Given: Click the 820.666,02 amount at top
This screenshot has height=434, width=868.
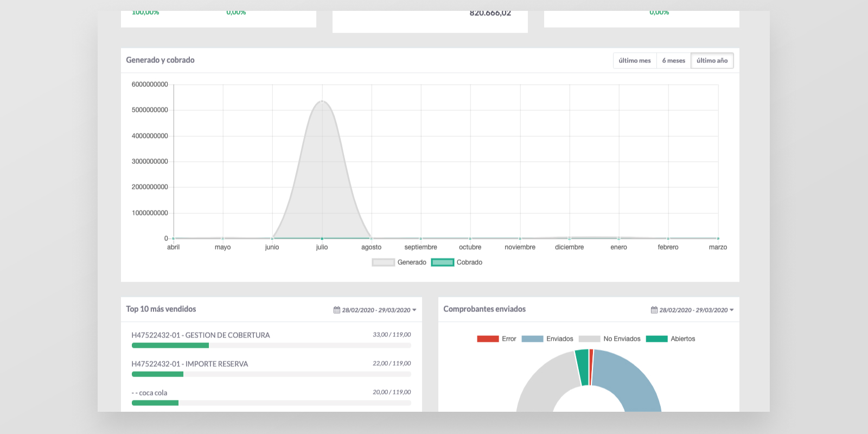Looking at the screenshot, I should tap(490, 14).
